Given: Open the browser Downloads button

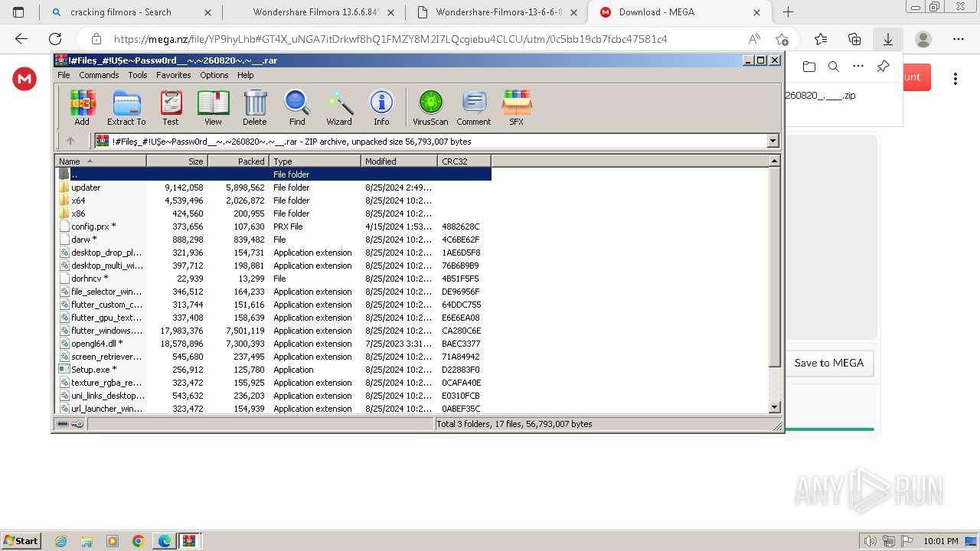Looking at the screenshot, I should click(887, 39).
